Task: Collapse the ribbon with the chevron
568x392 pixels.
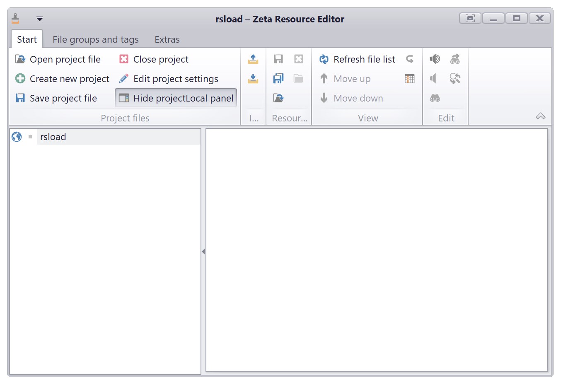Action: (541, 116)
